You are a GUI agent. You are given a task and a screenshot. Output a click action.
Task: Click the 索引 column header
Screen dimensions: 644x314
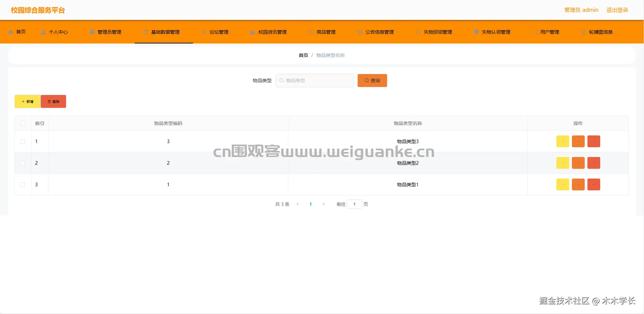[40, 123]
